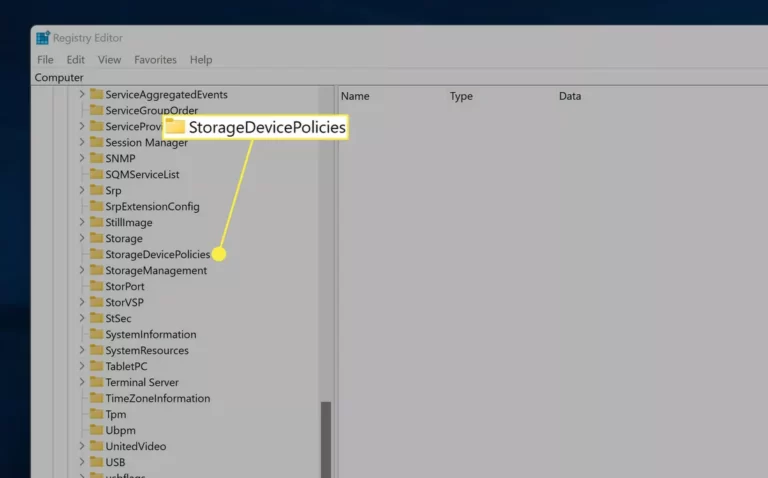
Task: Expand the StillImage key
Action: click(x=82, y=222)
